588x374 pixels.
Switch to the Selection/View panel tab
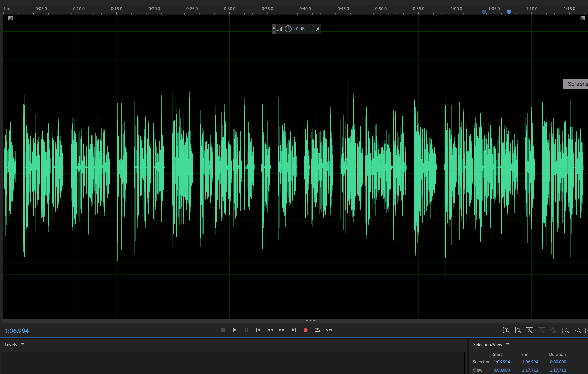point(488,345)
